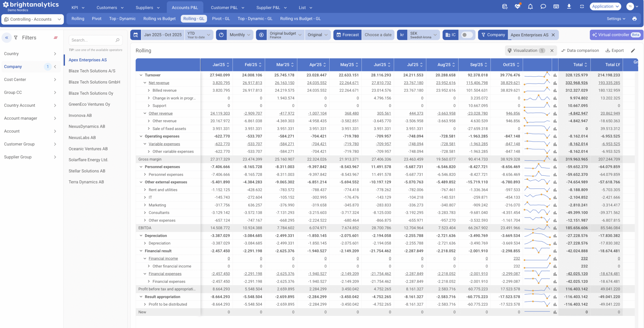Remove the Apex Enterprises AS company filter
Image resolution: width=644 pixels, height=328 pixels.
click(553, 35)
